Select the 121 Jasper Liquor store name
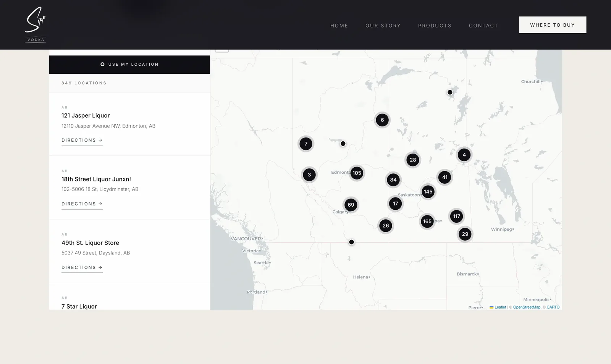 [x=86, y=115]
